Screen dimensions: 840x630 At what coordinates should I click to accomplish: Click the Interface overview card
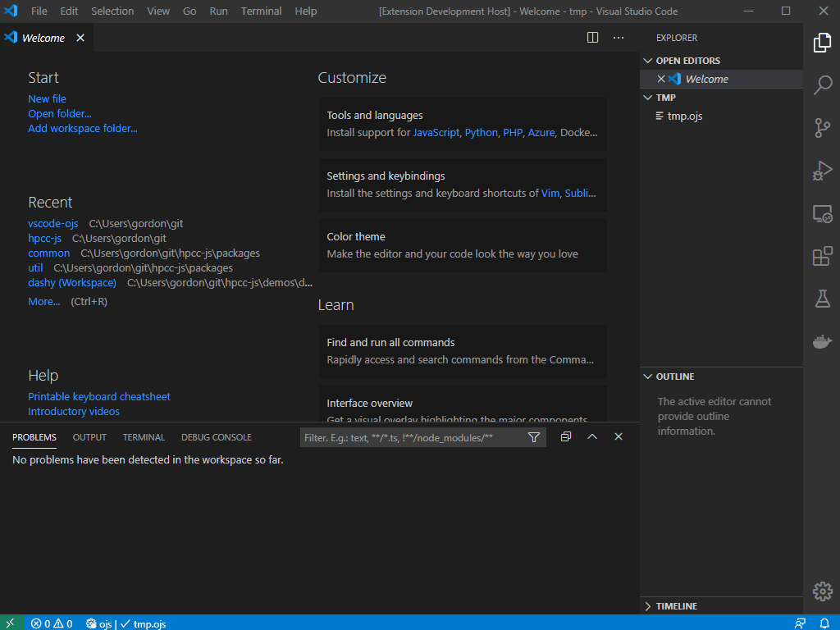click(463, 404)
